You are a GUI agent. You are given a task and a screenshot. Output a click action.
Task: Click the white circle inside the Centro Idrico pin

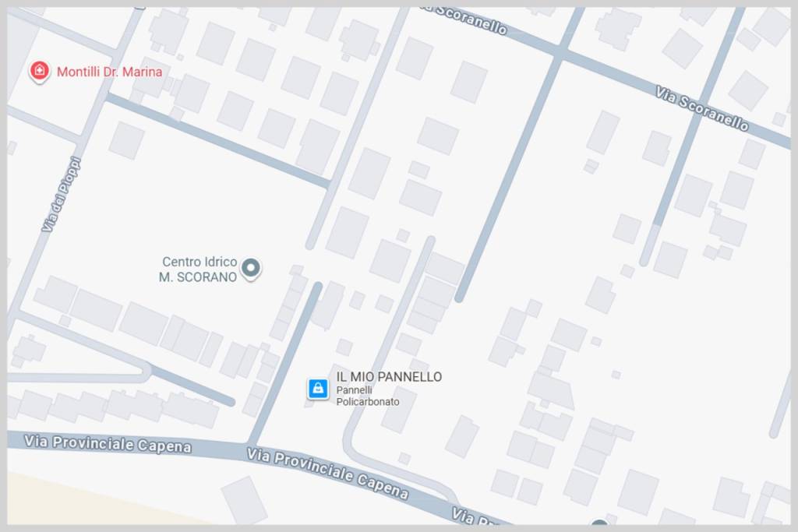click(x=250, y=266)
